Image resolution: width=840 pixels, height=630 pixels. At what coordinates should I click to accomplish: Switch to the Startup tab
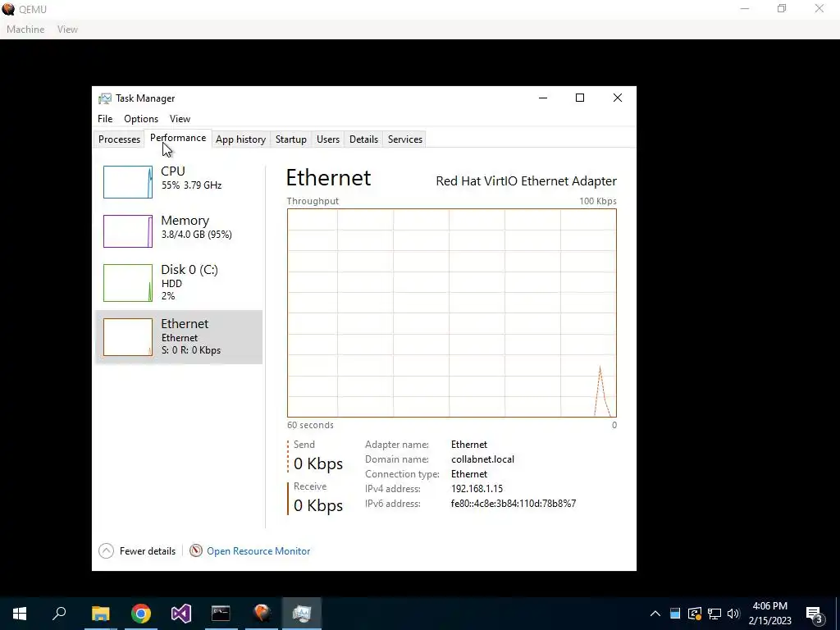tap(291, 139)
